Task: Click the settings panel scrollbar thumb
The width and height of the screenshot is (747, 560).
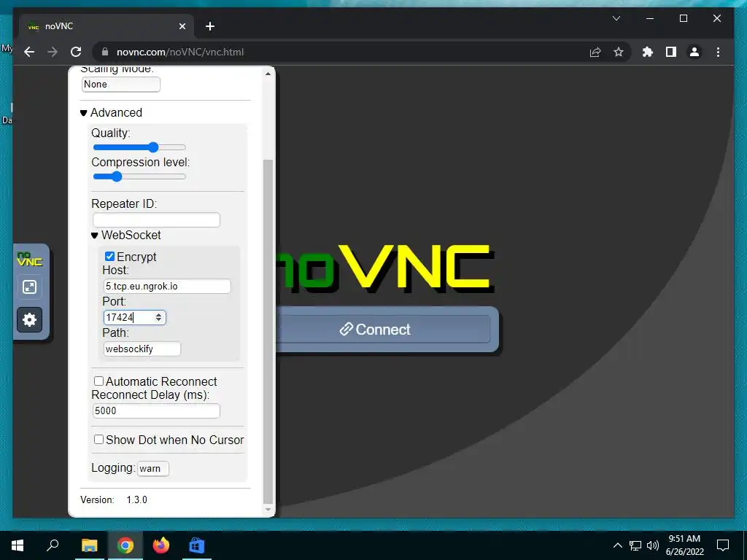Action: pyautogui.click(x=268, y=332)
